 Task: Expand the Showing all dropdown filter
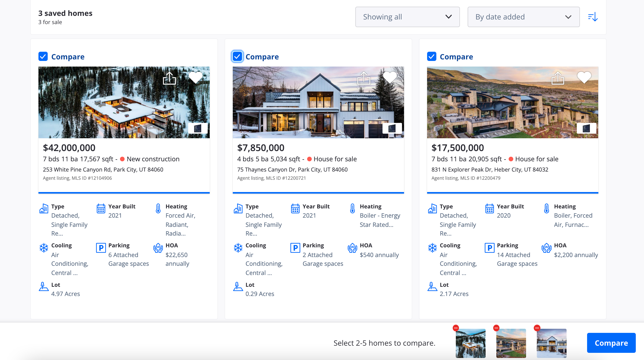pyautogui.click(x=407, y=17)
